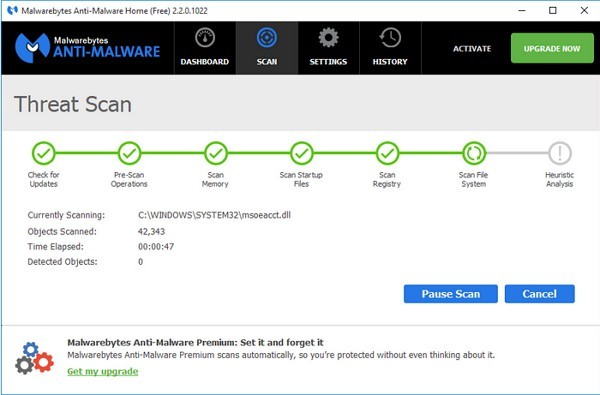The width and height of the screenshot is (600, 395).
Task: Click the Check for Updates checkmark step
Action: click(43, 153)
